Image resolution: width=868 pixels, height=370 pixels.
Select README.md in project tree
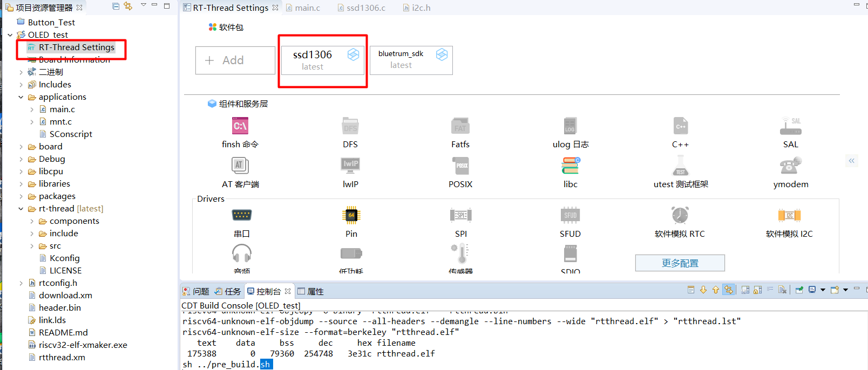coord(63,333)
